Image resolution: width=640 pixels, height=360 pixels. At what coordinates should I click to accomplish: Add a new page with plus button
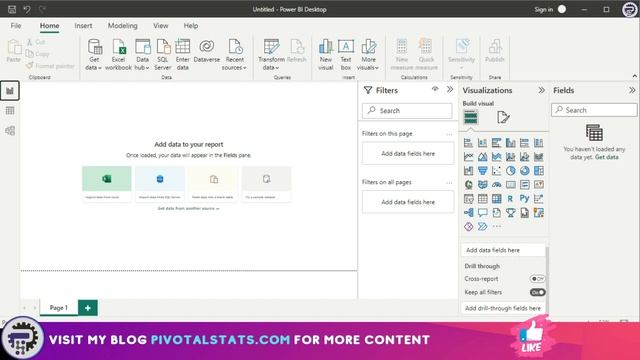coord(88,308)
